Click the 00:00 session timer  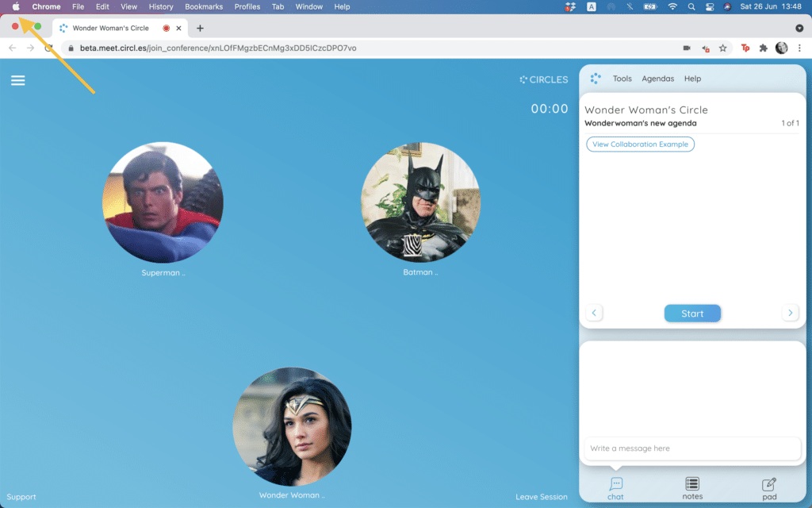(550, 109)
